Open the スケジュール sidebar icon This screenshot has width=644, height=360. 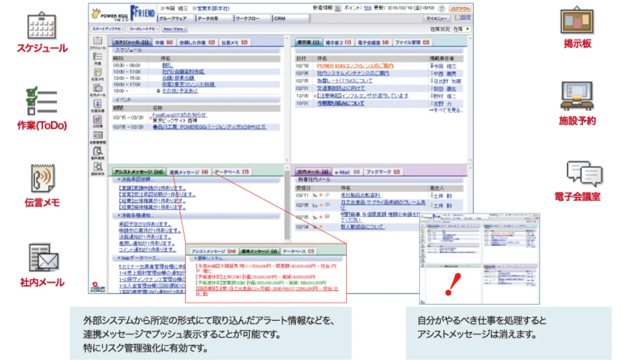click(98, 41)
